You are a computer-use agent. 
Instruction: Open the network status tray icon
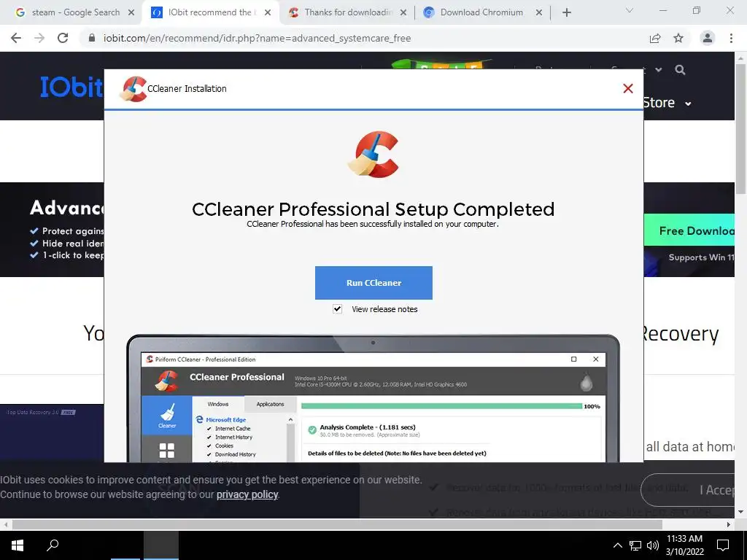[635, 545]
